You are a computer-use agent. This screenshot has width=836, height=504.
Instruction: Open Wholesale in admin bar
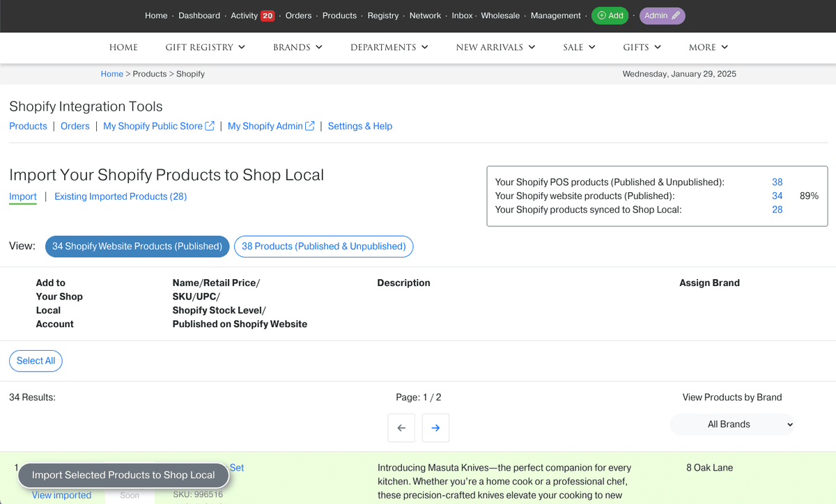(500, 15)
